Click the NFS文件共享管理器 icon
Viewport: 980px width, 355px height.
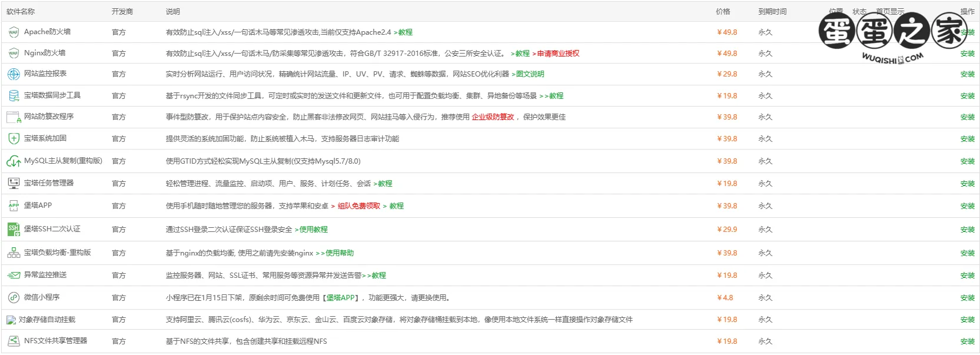click(14, 341)
